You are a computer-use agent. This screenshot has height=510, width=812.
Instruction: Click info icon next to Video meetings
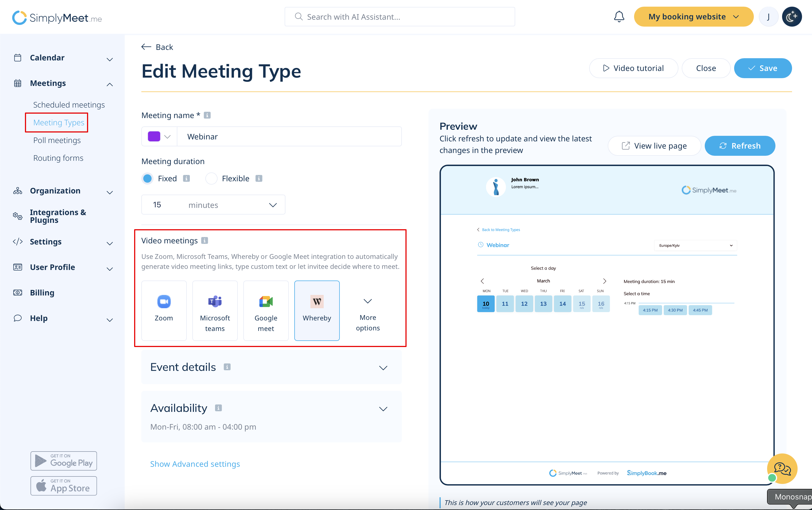tap(205, 241)
